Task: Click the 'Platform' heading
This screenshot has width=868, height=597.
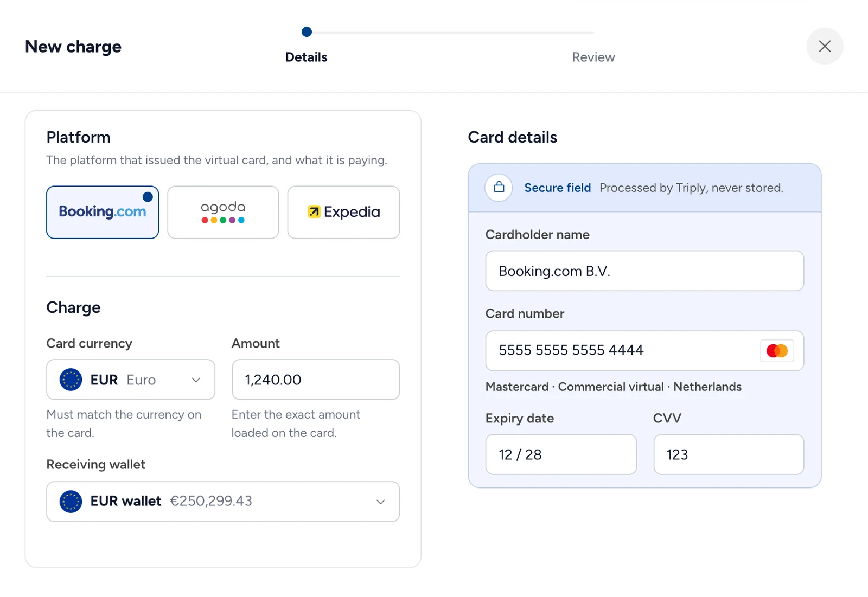Action: point(79,137)
